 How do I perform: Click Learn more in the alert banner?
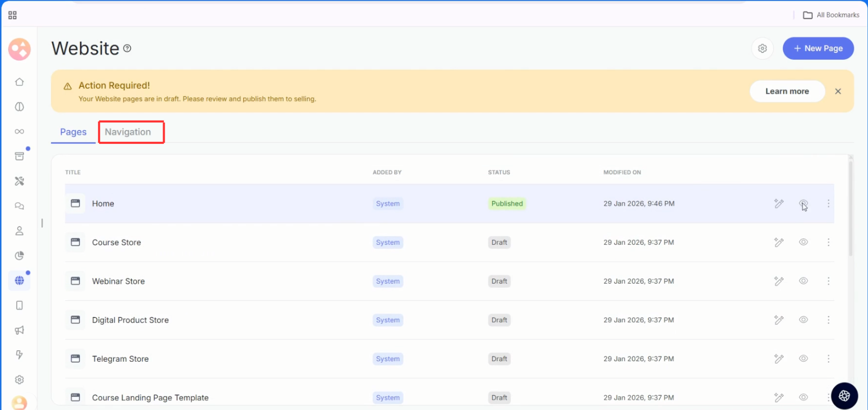(786, 91)
